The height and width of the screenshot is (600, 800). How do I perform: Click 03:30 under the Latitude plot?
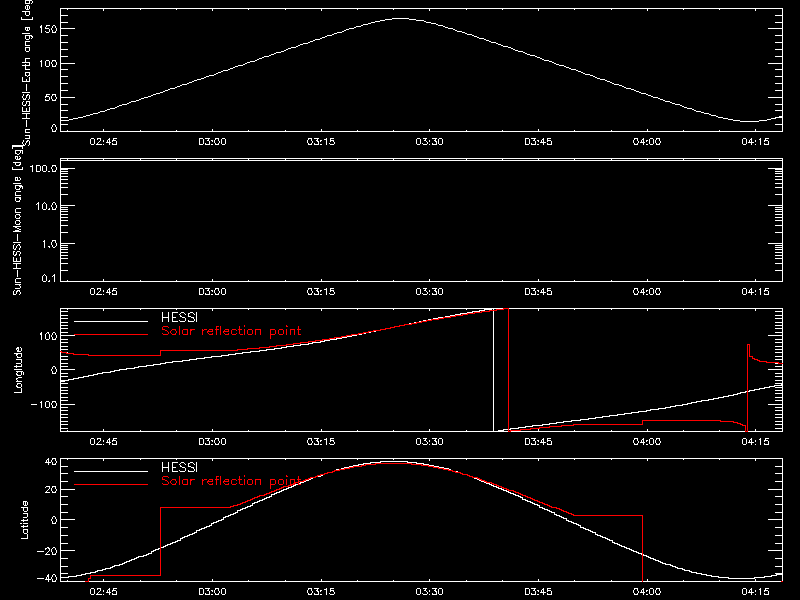[x=430, y=592]
